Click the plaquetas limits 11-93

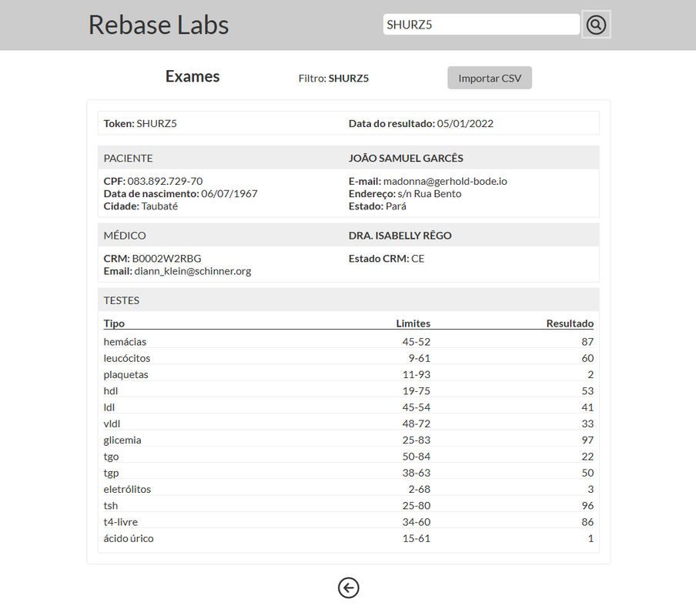pos(417,374)
